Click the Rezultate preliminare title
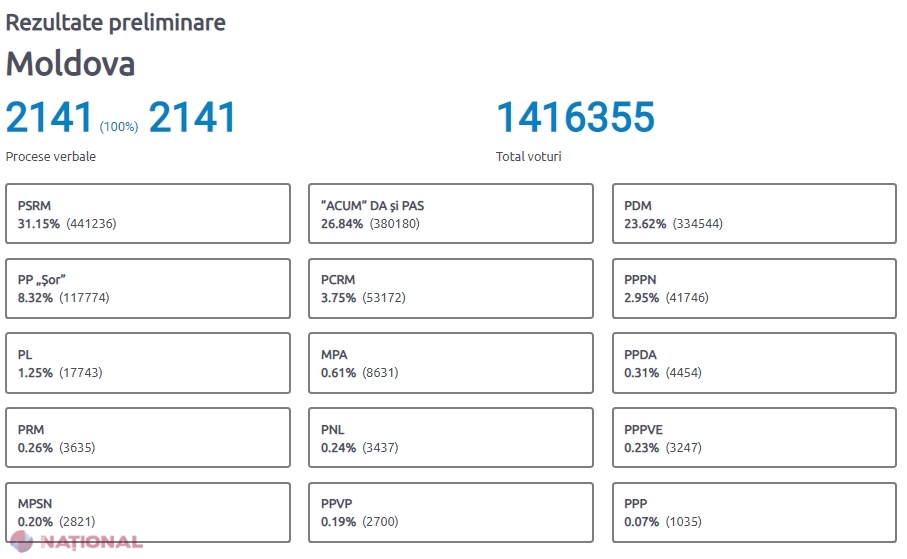The width and height of the screenshot is (907, 559). point(116,22)
